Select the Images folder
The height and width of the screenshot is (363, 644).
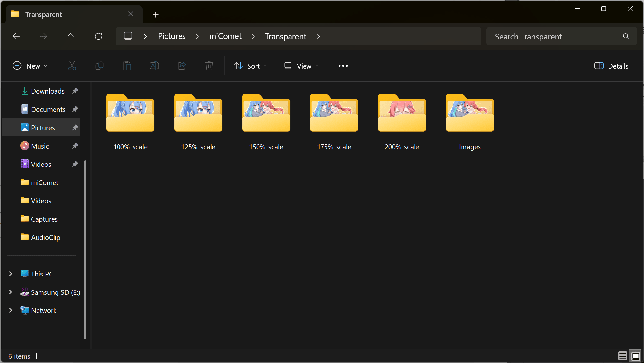pos(470,122)
